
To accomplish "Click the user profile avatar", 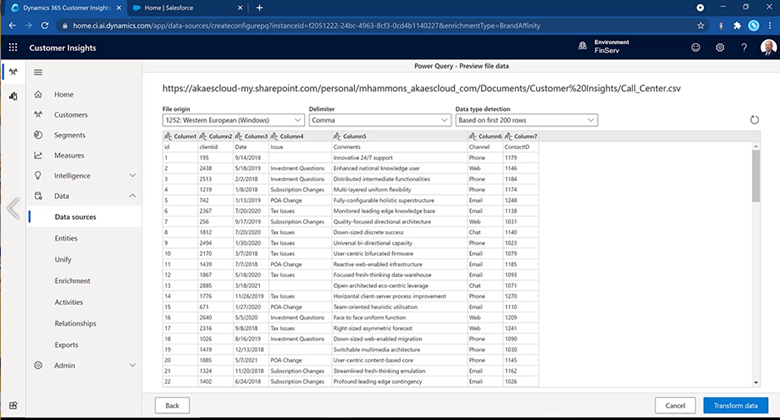I will pos(768,47).
